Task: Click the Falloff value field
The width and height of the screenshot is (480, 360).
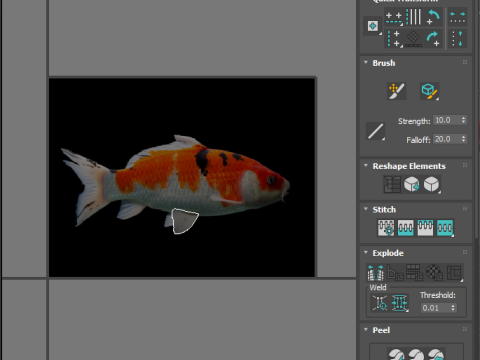Action: click(x=446, y=139)
